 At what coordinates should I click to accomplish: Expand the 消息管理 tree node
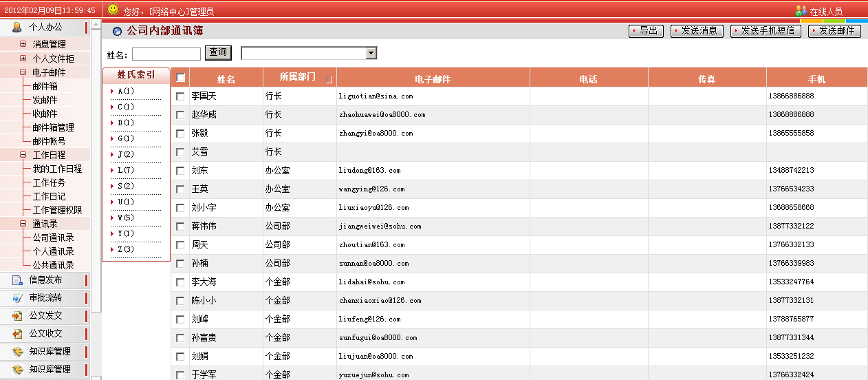(23, 45)
